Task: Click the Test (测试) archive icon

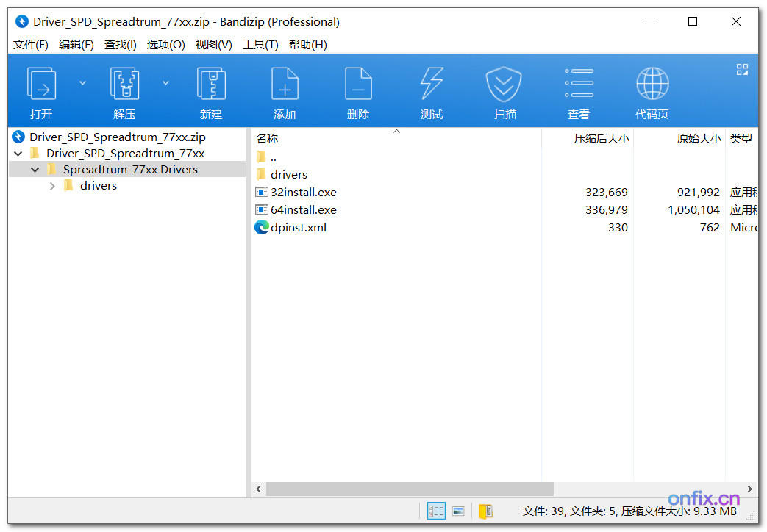Action: tap(432, 84)
